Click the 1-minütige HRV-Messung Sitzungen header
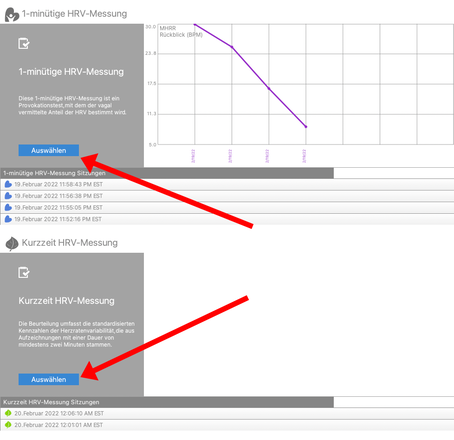 tap(167, 173)
